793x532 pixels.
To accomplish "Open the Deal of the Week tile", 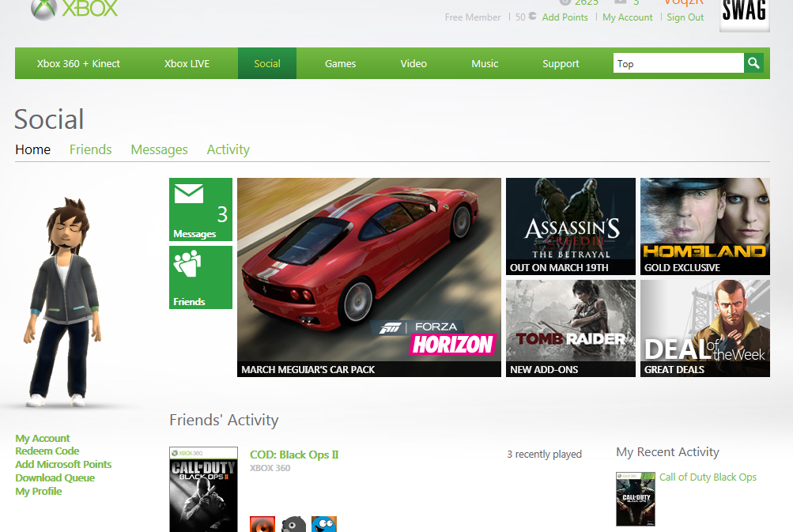I will [x=705, y=328].
